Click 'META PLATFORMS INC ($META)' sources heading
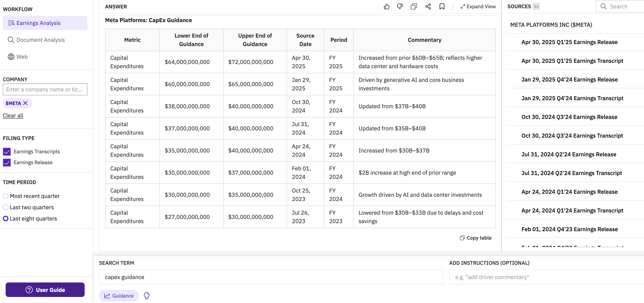Screen dimensions: 644x303 coord(551,25)
